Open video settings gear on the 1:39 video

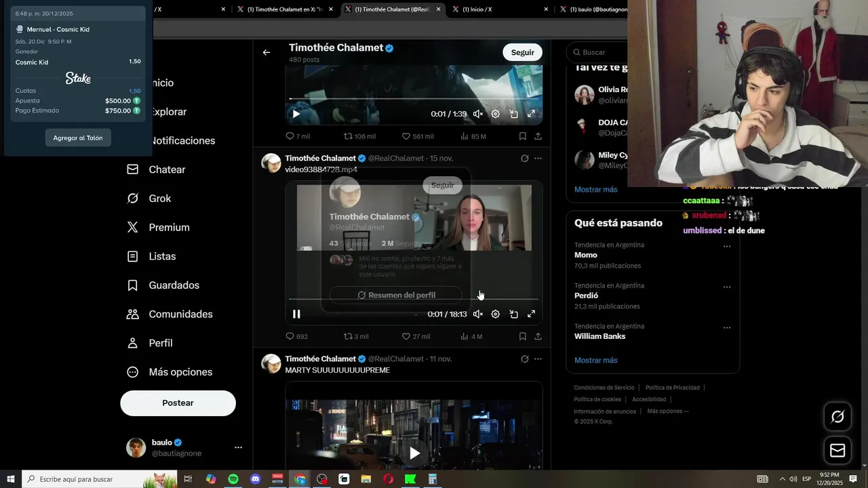click(496, 114)
